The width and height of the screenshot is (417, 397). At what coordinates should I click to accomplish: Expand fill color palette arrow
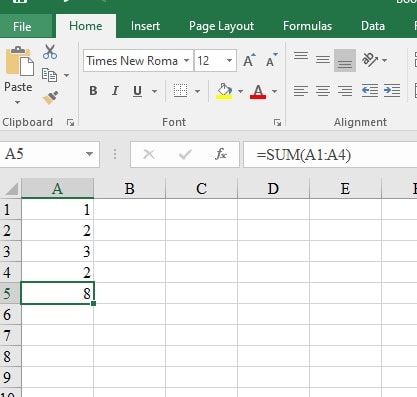tap(240, 91)
